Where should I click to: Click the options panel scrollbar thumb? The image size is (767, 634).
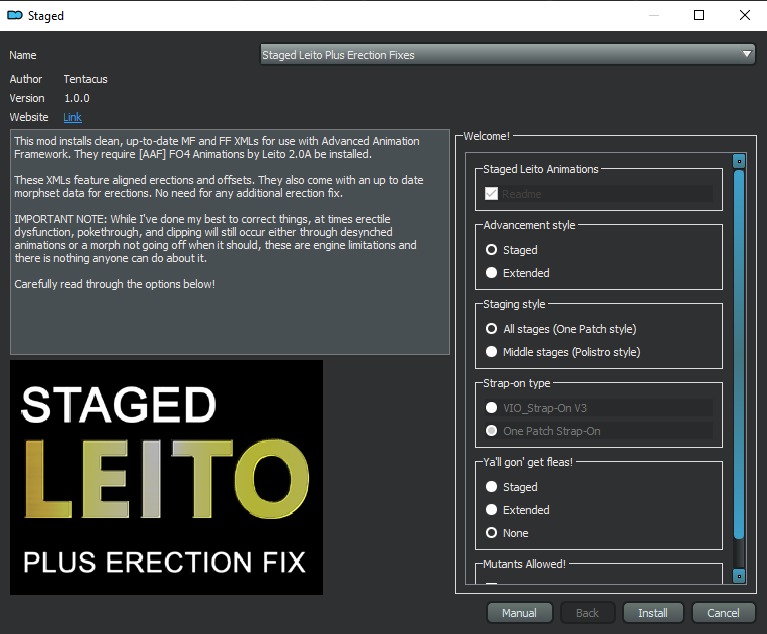(739, 354)
